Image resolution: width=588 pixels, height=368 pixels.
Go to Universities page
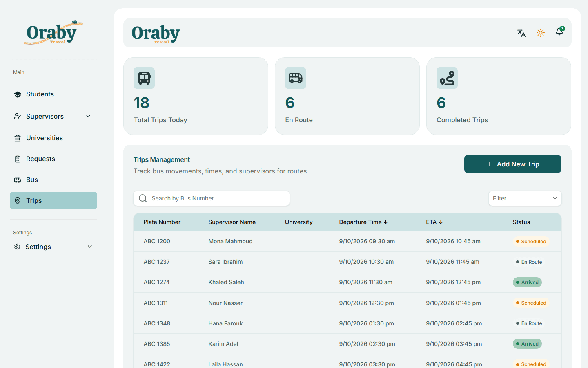(x=53, y=138)
